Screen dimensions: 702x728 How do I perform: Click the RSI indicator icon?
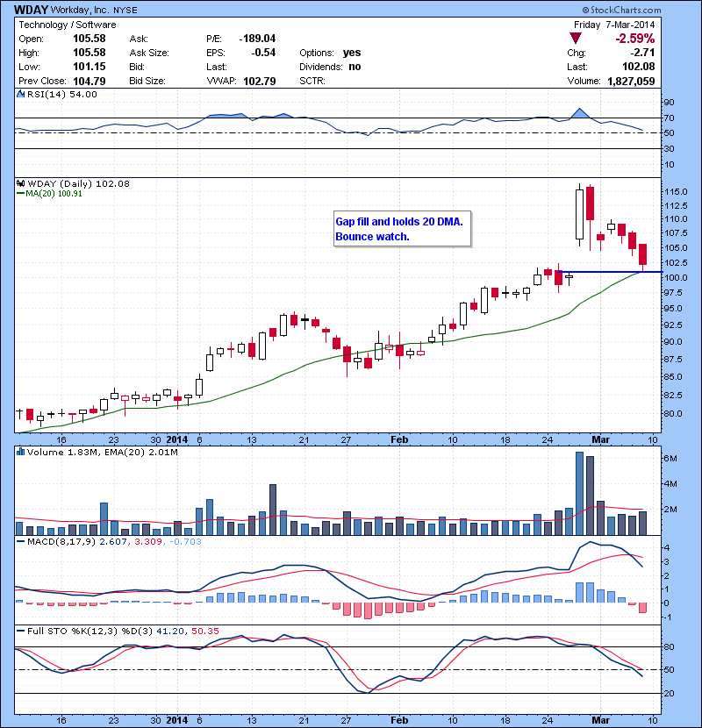pyautogui.click(x=21, y=94)
